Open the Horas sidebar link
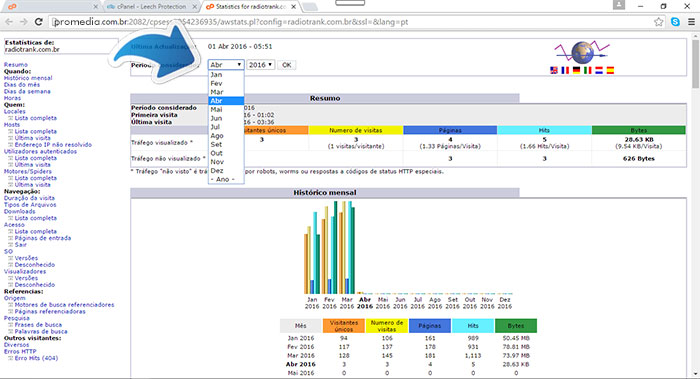Viewport: 700px width, 379px height. [12, 98]
